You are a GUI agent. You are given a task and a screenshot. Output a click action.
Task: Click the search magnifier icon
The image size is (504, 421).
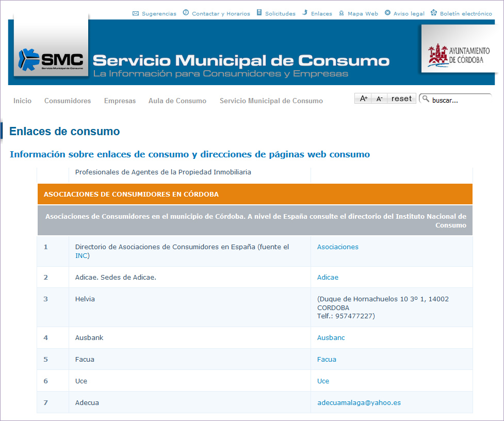(426, 99)
